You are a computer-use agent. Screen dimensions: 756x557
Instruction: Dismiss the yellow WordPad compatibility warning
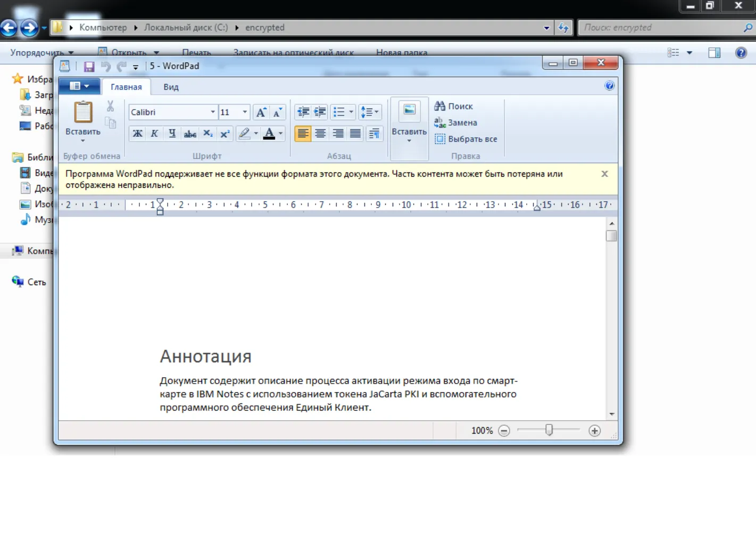(604, 174)
